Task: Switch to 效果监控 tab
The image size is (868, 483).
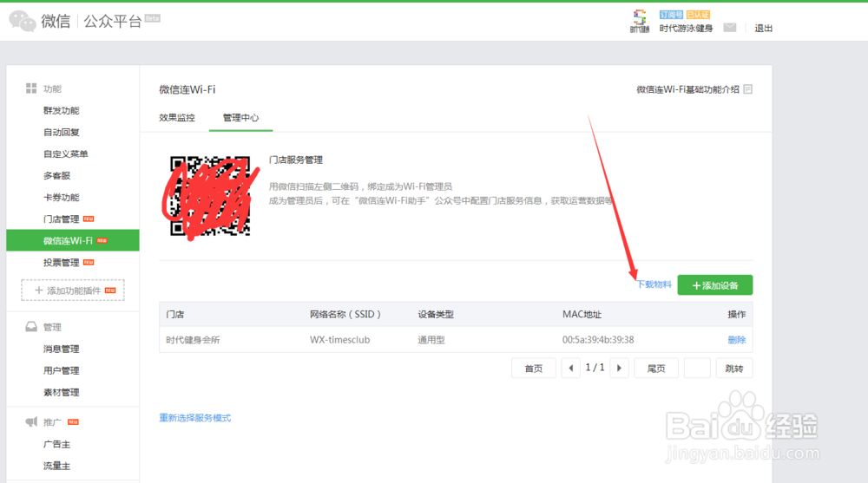Action: click(x=176, y=117)
